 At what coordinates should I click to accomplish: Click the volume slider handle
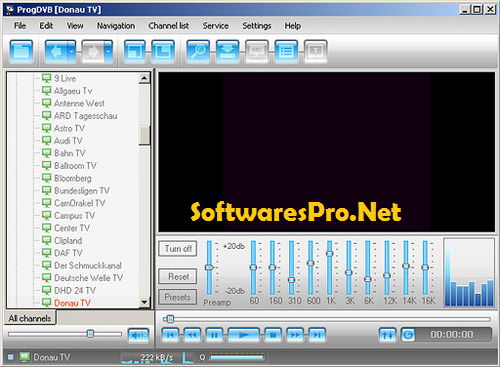[x=90, y=334]
